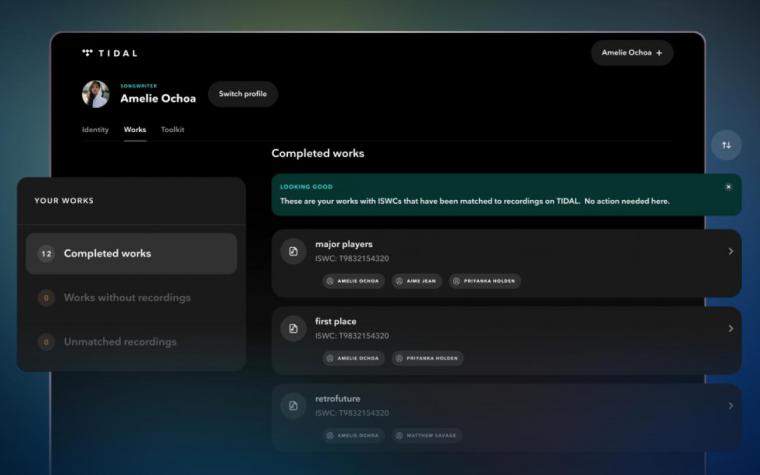Dismiss the Looking Good banner
Image resolution: width=760 pixels, height=475 pixels.
[x=728, y=187]
